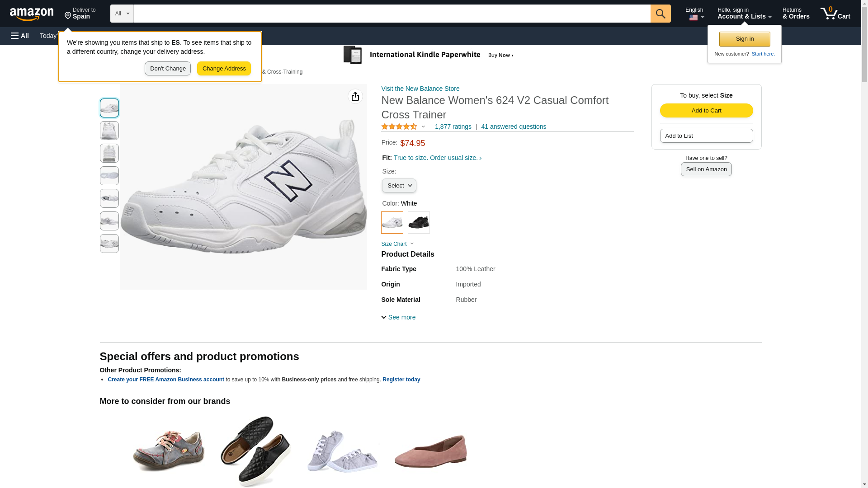
Task: Select the second product thumbnail image
Action: [109, 131]
